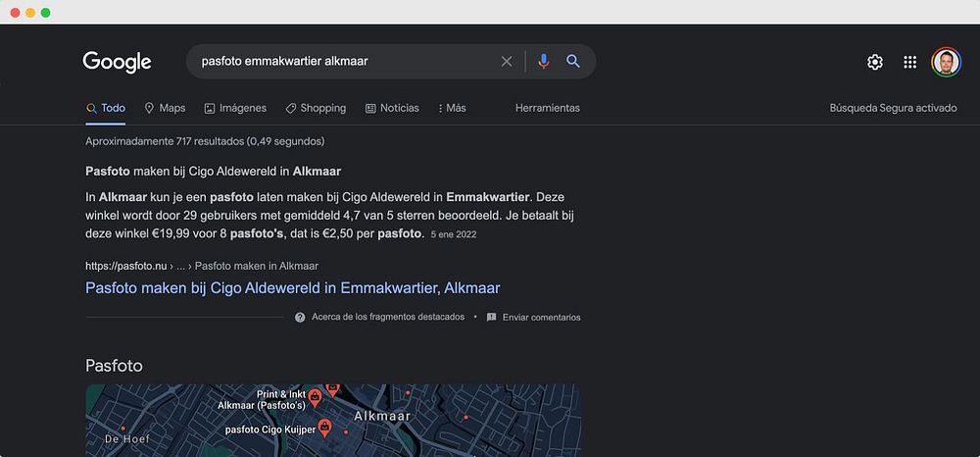
Task: Click the Pasfoto local results heading
Action: coord(114,366)
